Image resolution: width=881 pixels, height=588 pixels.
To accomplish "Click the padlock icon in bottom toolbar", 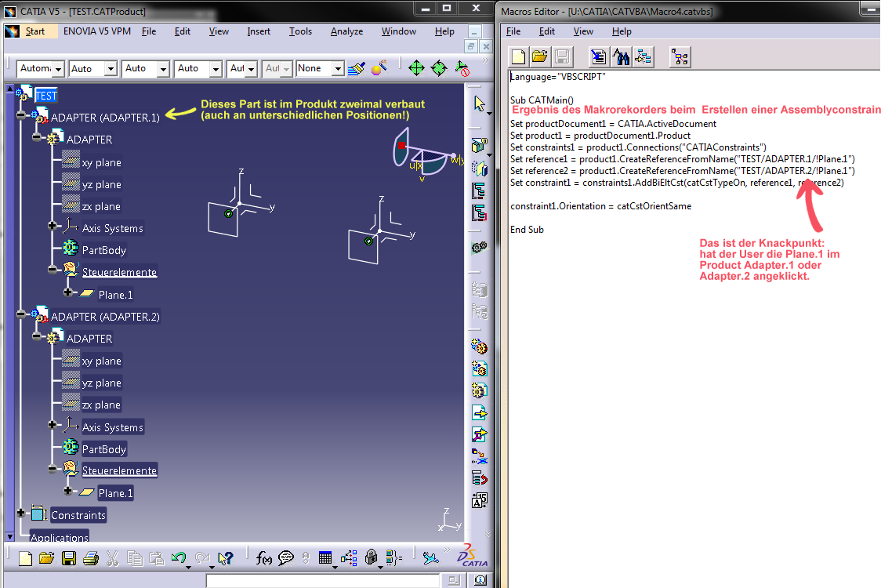I will [x=371, y=557].
